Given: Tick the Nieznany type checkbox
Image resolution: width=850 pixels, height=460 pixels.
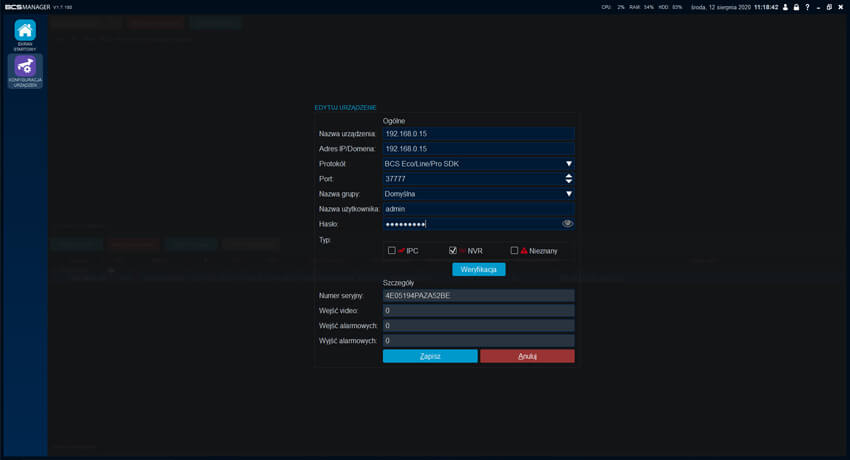Looking at the screenshot, I should click(x=514, y=251).
